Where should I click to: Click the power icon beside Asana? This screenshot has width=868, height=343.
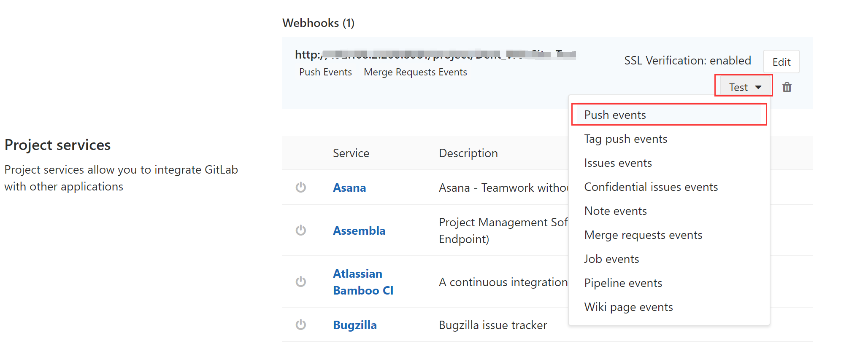300,187
